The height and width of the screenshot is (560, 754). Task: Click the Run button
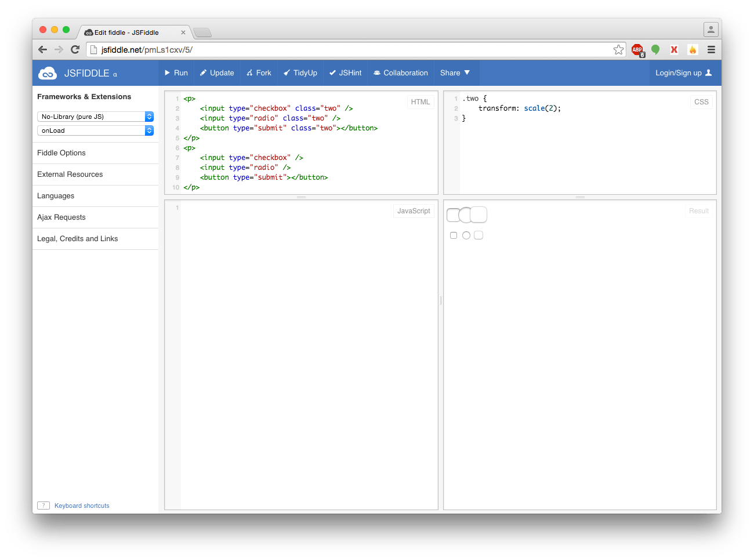[176, 72]
